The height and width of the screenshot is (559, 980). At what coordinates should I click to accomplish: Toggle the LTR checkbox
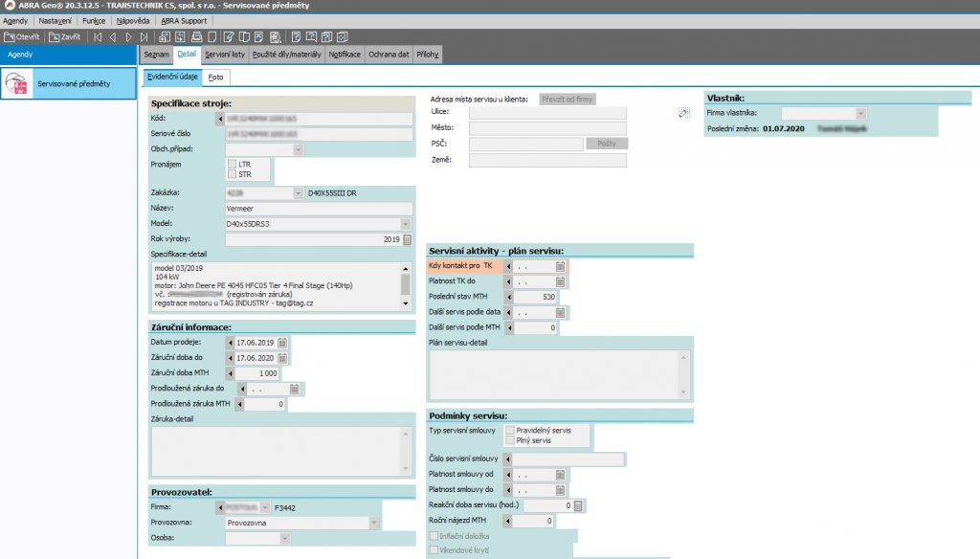pyautogui.click(x=233, y=164)
